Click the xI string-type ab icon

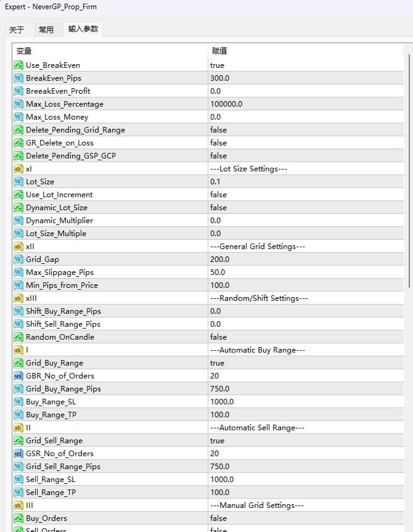pos(18,169)
